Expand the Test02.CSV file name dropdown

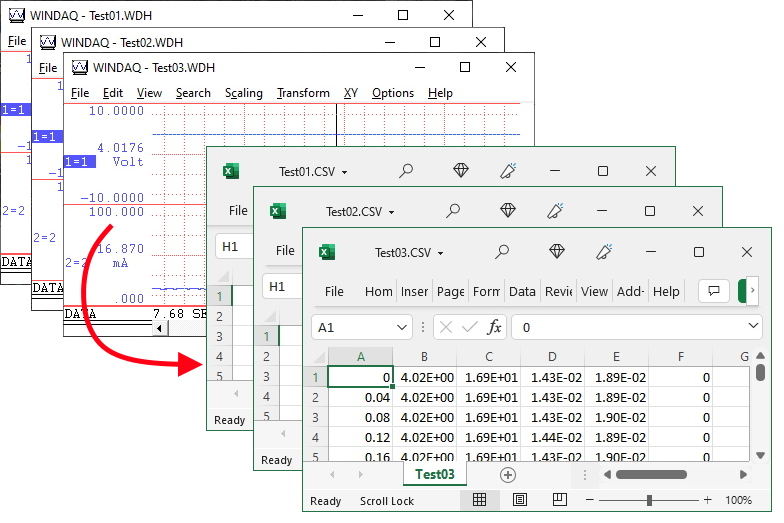tap(392, 212)
